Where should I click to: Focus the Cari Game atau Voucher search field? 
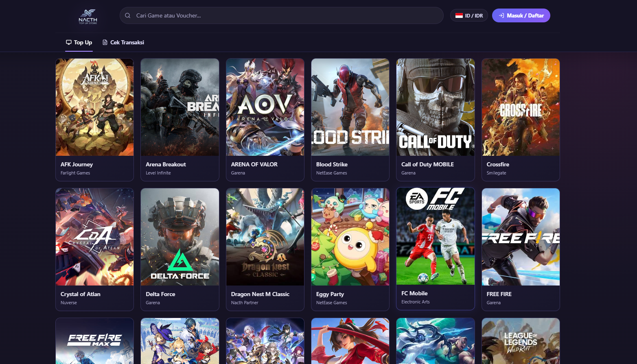click(281, 15)
